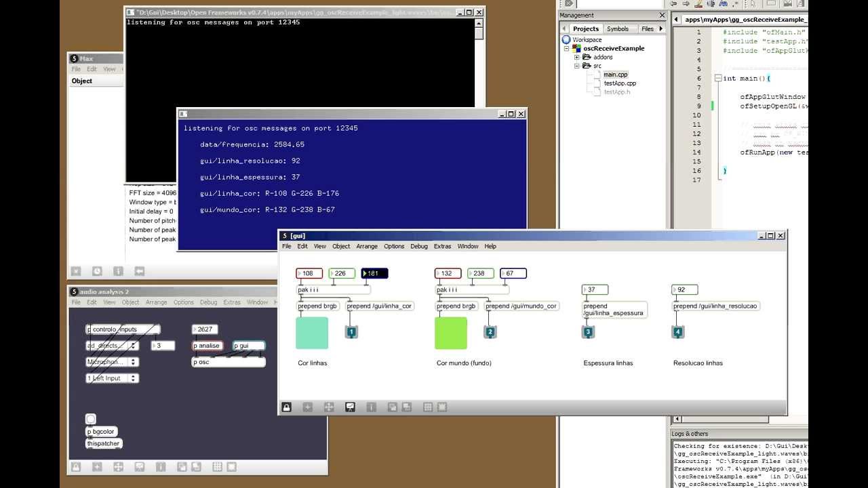Click bring-to-front icon in audio analysis 2 toolbar
This screenshot has width=868, height=488.
[182, 467]
